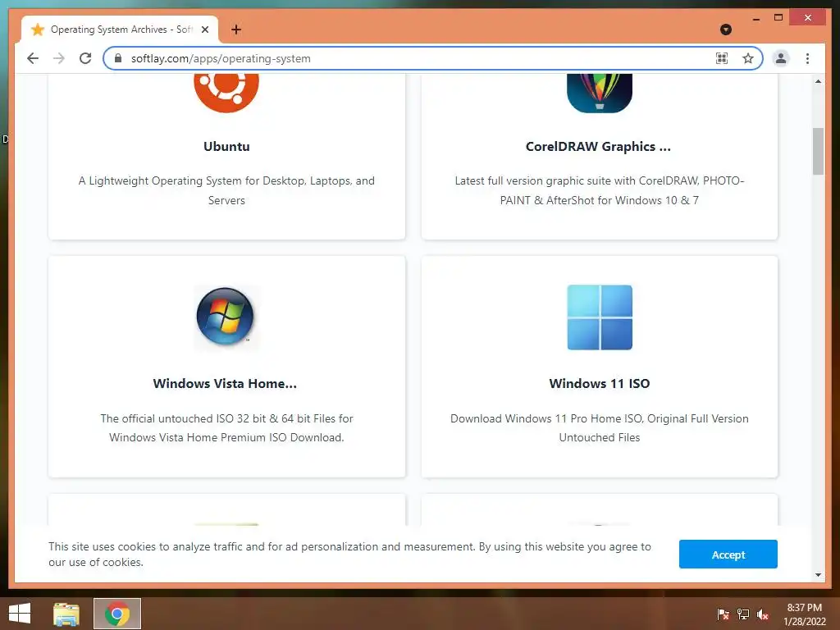840x630 pixels.
Task: Reload the softlay page
Action: tap(85, 58)
